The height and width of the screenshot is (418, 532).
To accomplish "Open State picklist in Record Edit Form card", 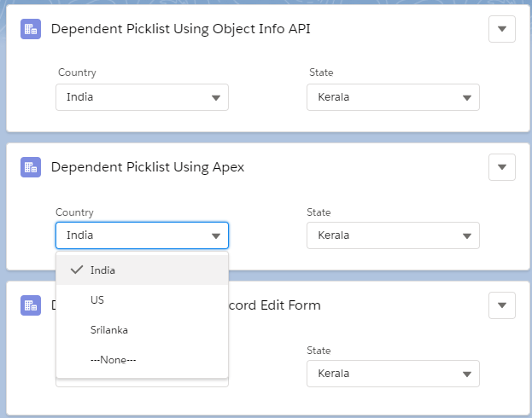I will [x=393, y=374].
